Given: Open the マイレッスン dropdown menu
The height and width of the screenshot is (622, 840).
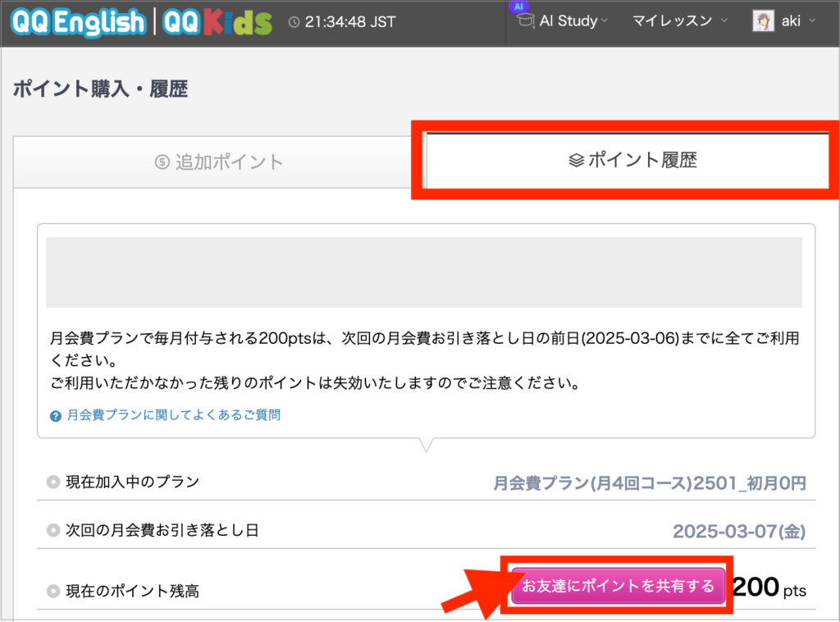Looking at the screenshot, I should (680, 21).
